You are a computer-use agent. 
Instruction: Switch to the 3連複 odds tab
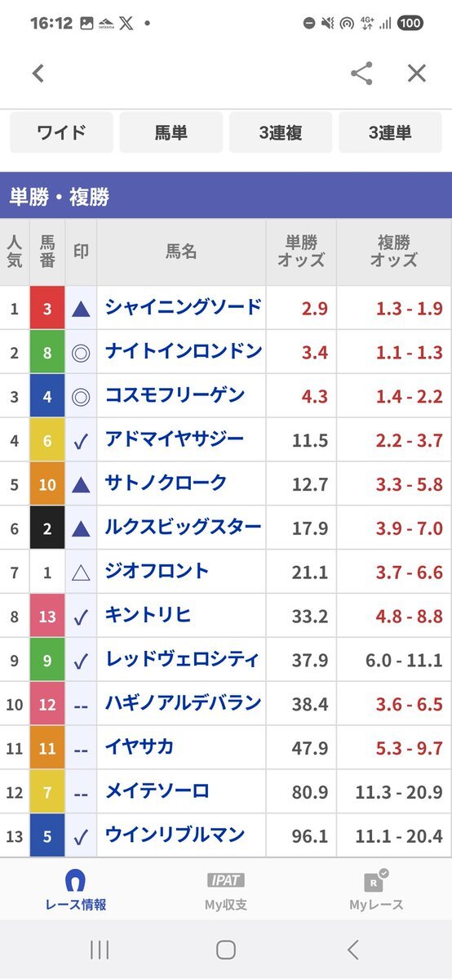point(281,132)
